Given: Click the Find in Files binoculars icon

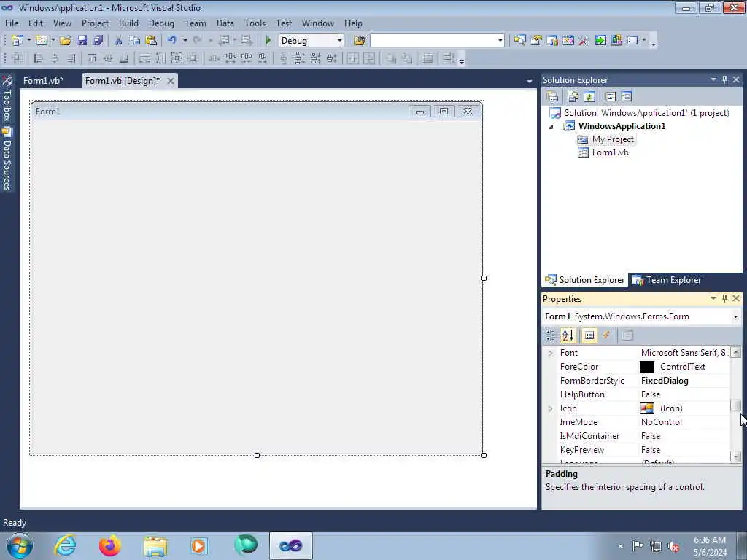Looking at the screenshot, I should tap(359, 41).
